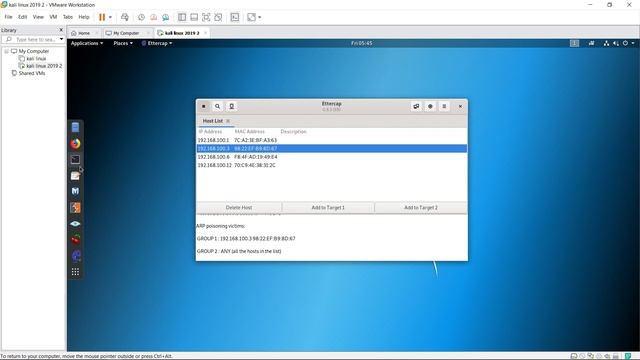Screen dimensions: 640x360
Task: Open the eye-shaped Maltego icon in dock
Action: pyautogui.click(x=76, y=224)
